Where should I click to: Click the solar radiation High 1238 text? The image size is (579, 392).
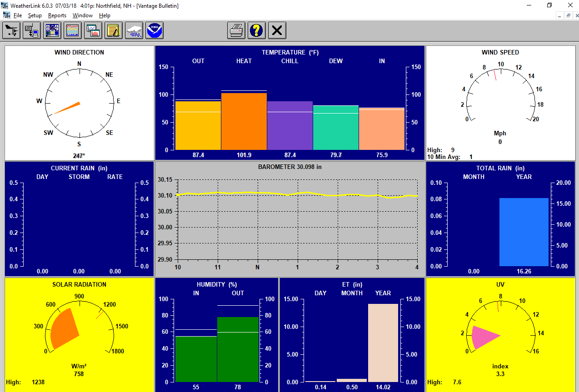coord(25,382)
